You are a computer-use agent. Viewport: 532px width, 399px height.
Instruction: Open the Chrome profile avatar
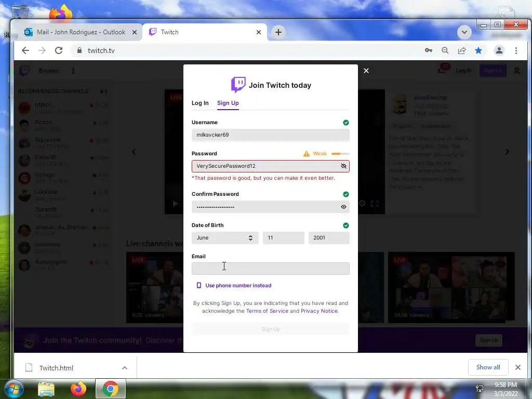(x=499, y=50)
